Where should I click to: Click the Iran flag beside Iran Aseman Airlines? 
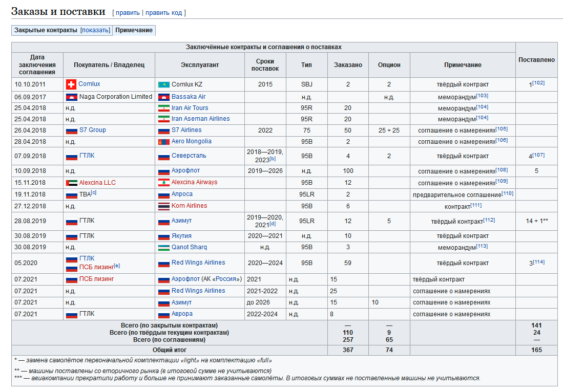point(164,119)
